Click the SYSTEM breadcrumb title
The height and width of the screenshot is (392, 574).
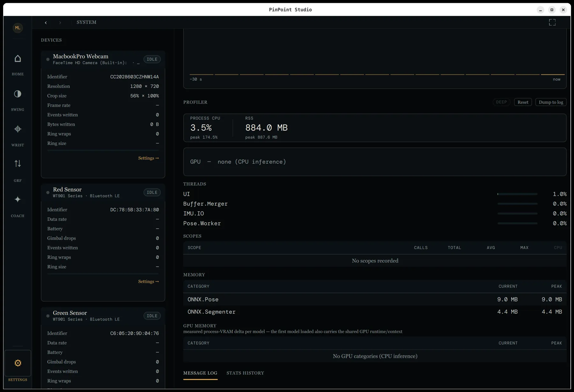(86, 22)
